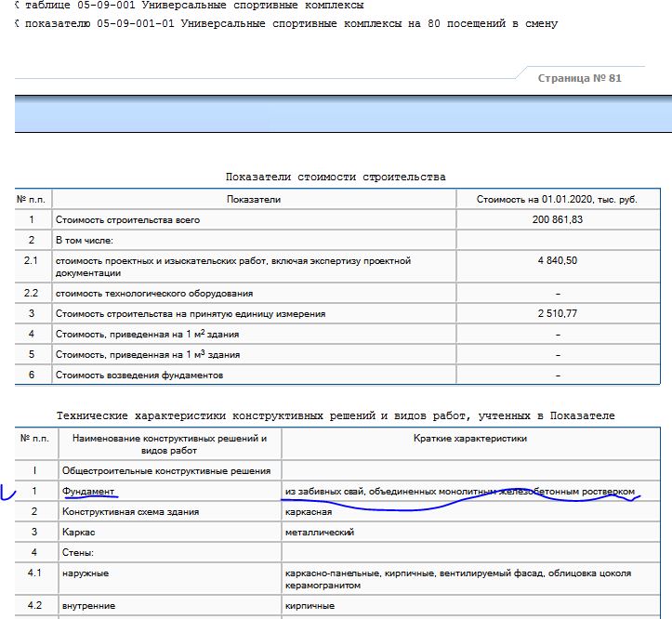Select 'Общестроительные конструктивные решения' section row
672x619 pixels.
[165, 471]
